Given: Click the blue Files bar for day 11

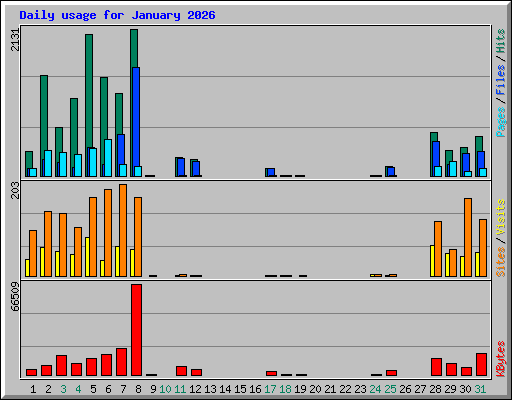Looking at the screenshot, I should [x=181, y=167].
